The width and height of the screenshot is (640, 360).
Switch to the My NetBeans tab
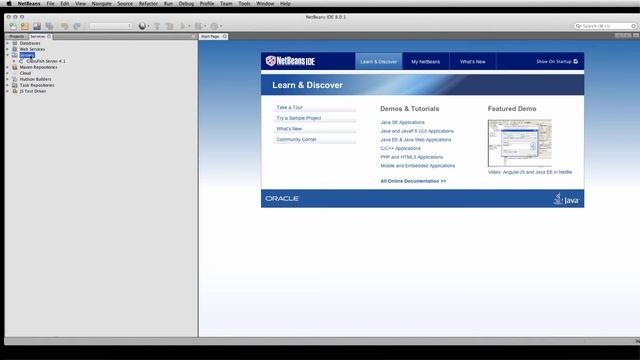pyautogui.click(x=426, y=62)
